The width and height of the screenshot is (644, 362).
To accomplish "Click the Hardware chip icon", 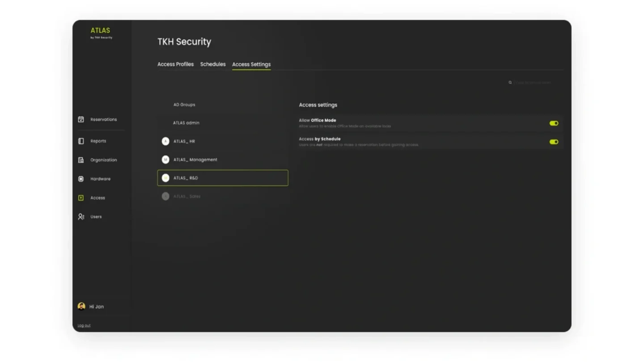I will (81, 179).
